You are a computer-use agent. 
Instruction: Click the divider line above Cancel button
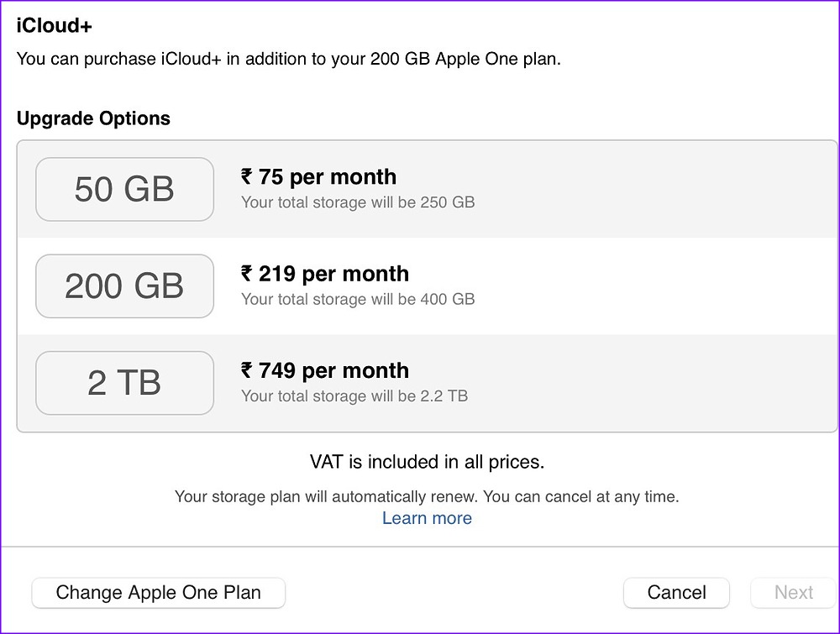(420, 547)
